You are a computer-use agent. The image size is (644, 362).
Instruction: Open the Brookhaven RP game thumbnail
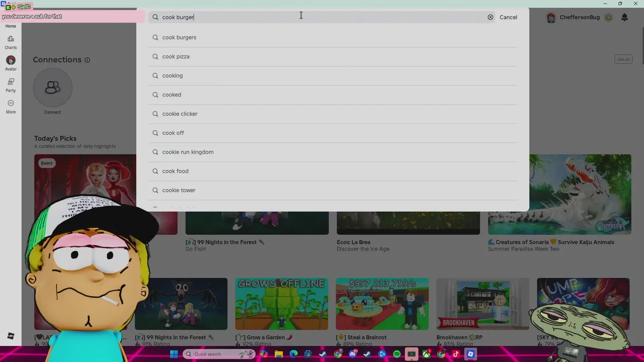point(482,304)
